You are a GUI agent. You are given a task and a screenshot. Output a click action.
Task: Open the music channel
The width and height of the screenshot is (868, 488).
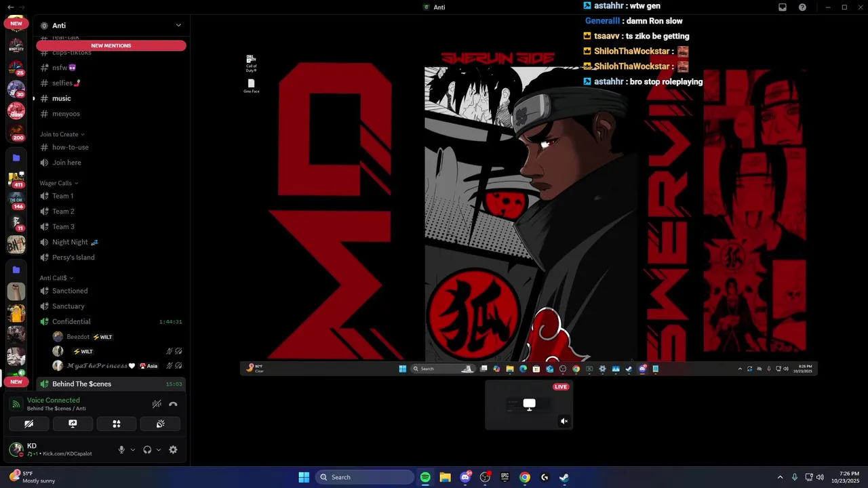click(111, 98)
